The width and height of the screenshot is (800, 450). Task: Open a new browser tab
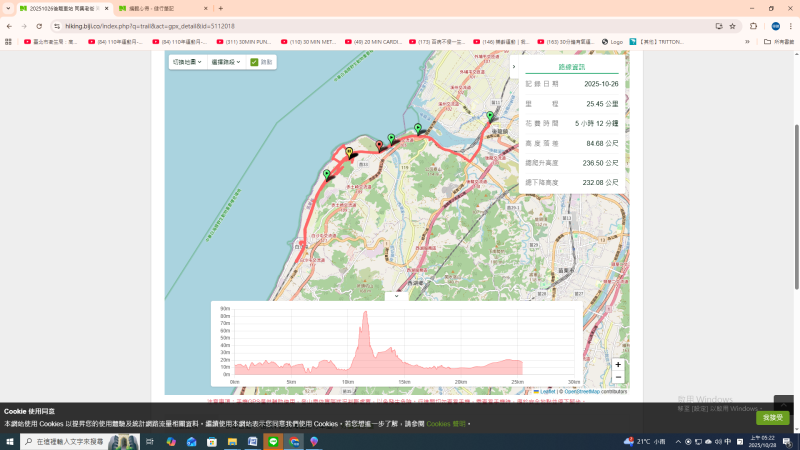(x=221, y=8)
